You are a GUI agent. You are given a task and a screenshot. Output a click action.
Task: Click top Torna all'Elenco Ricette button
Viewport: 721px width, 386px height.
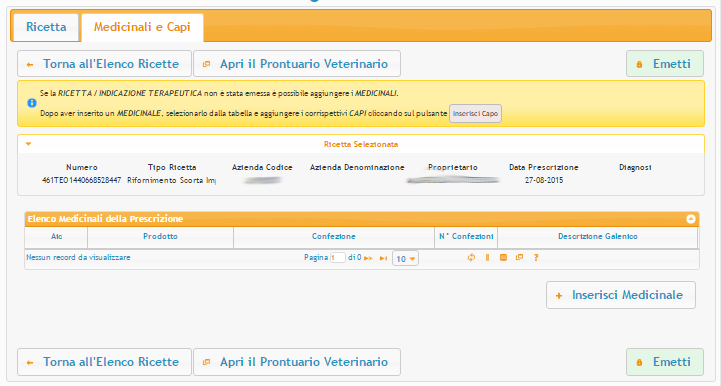tap(104, 64)
